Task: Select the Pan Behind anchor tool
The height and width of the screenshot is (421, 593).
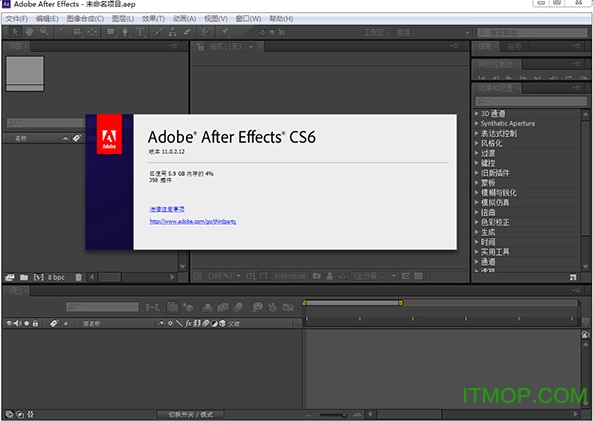Action: (92, 32)
